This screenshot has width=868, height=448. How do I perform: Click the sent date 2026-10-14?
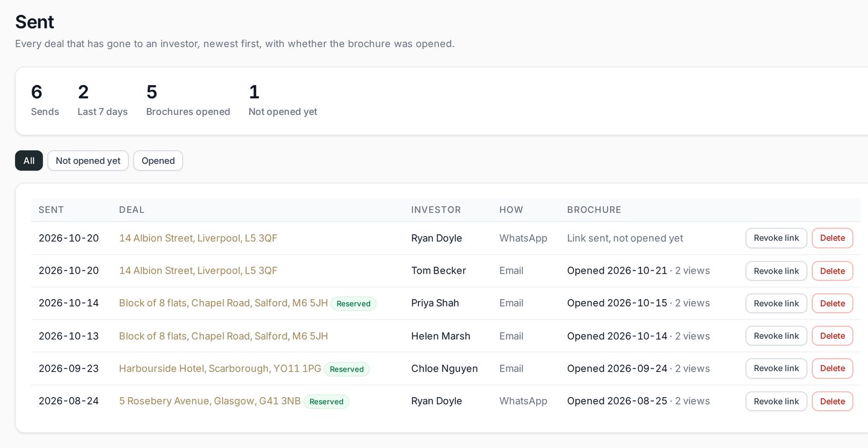coord(69,303)
